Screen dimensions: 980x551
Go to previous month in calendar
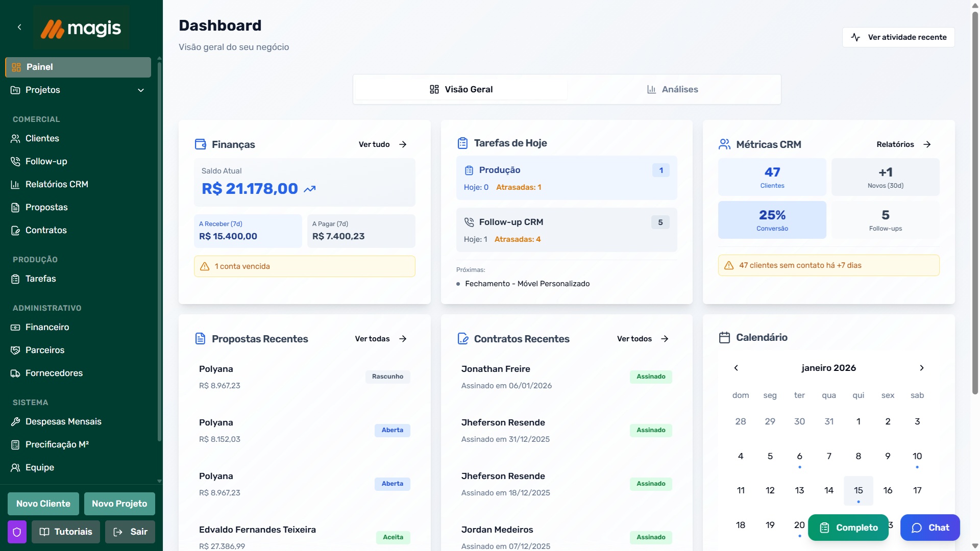(736, 368)
